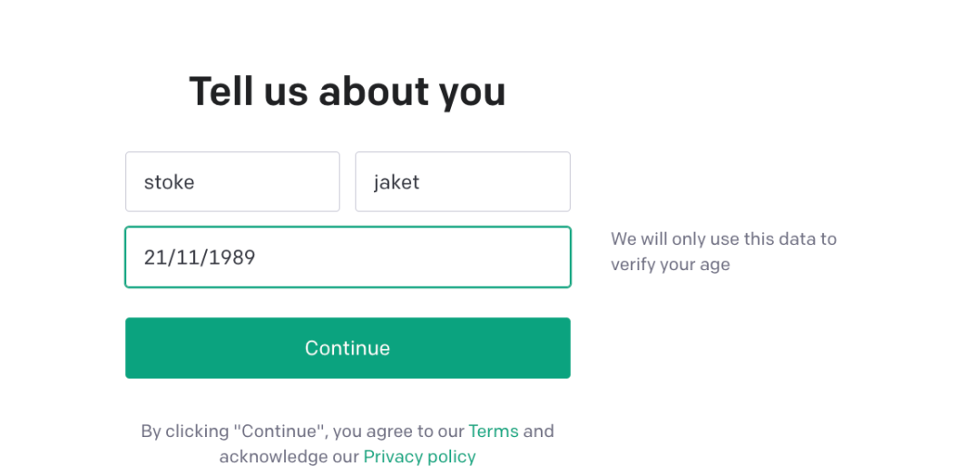The image size is (980, 476).
Task: Click the first name field containing stoke
Action: pos(232,181)
